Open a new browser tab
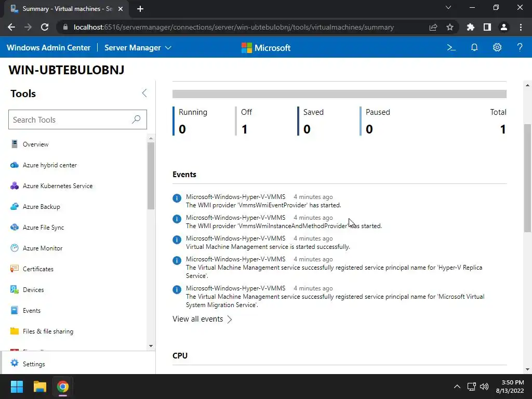 pyautogui.click(x=140, y=9)
